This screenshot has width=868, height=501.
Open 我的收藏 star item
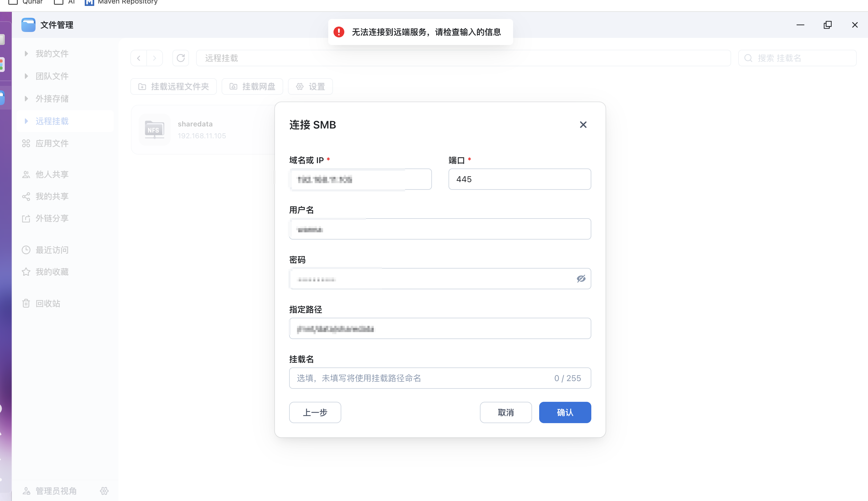coord(52,272)
